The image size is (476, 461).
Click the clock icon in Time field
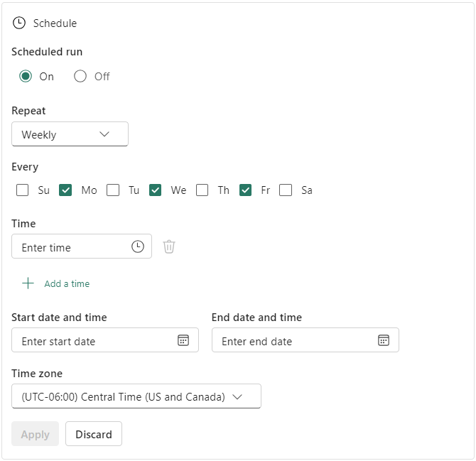pos(138,246)
